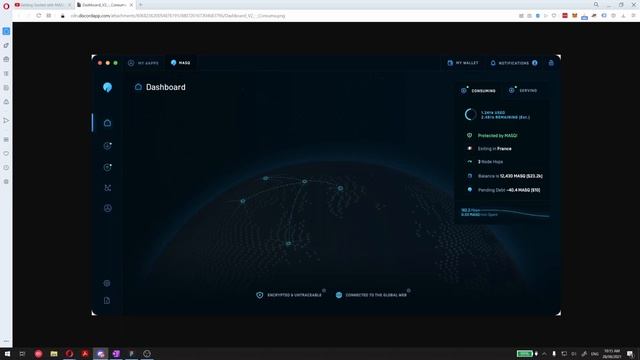This screenshot has height=360, width=640.
Task: Open NOTIFICATIONS in the top bar
Action: pos(509,63)
